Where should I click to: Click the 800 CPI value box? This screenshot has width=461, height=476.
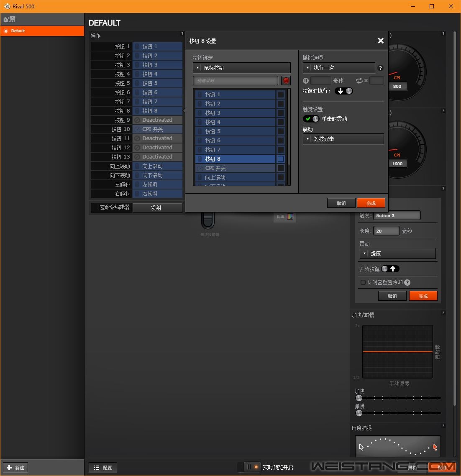(x=397, y=86)
